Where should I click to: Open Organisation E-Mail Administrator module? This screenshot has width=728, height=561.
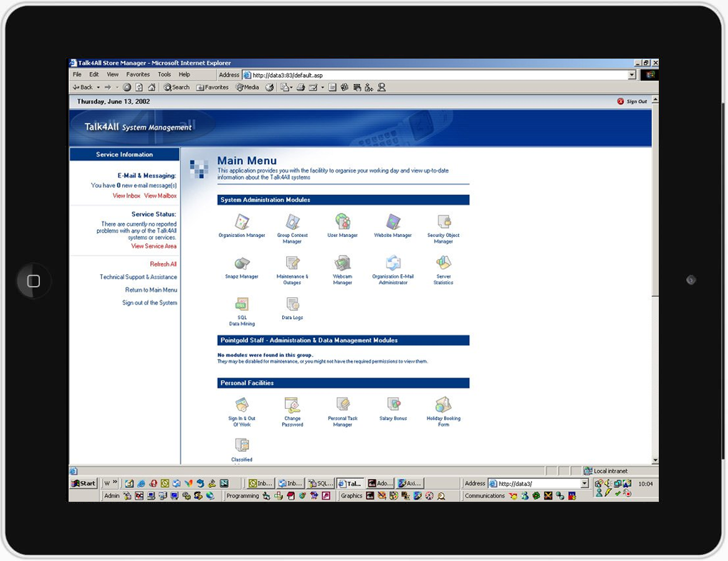tap(393, 271)
